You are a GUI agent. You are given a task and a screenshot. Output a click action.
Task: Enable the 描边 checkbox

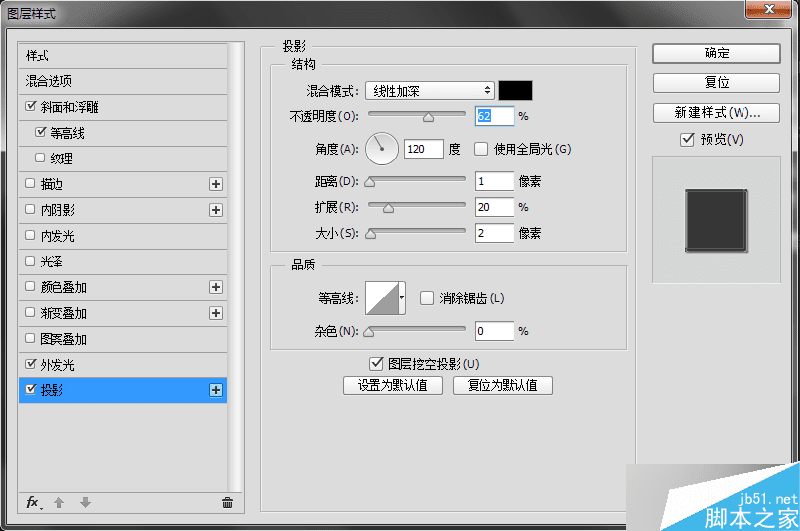[x=30, y=183]
